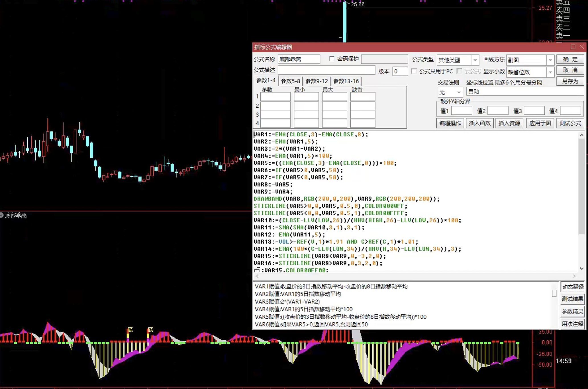Image resolution: width=588 pixels, height=389 pixels.
Task: Click the 插入资源 button
Action: (x=509, y=123)
